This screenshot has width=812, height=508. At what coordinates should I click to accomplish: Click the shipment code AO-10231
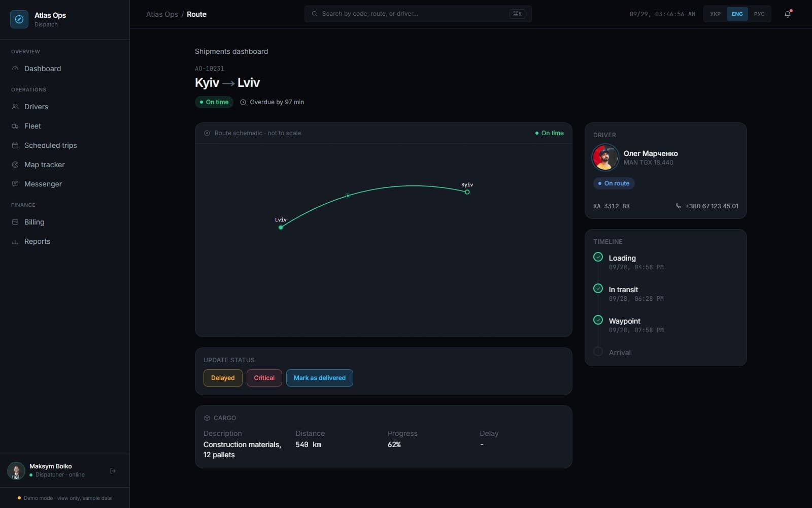click(210, 68)
